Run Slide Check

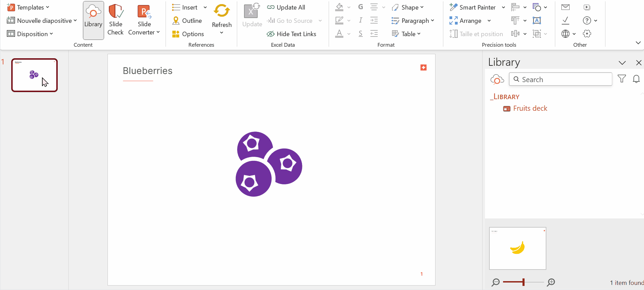tap(115, 20)
